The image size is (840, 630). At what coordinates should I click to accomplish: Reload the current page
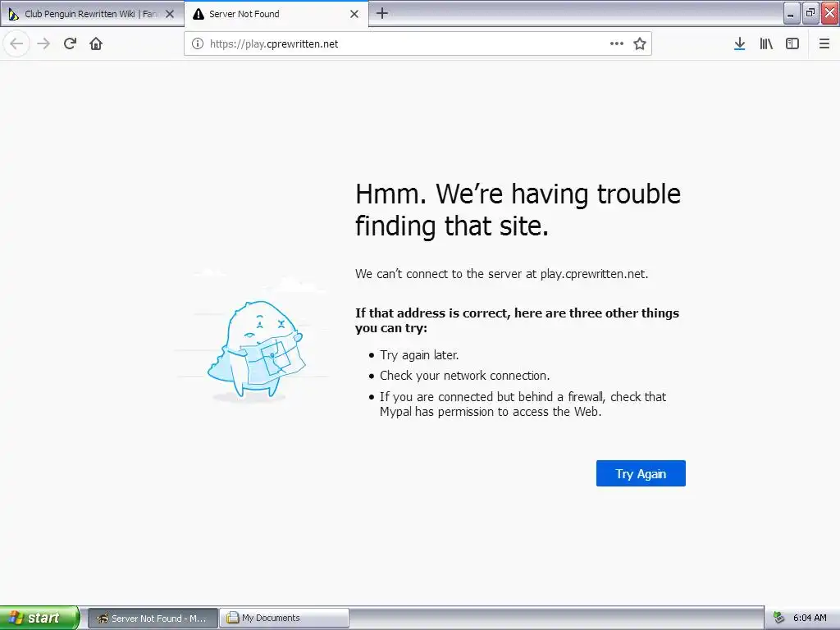(x=70, y=43)
